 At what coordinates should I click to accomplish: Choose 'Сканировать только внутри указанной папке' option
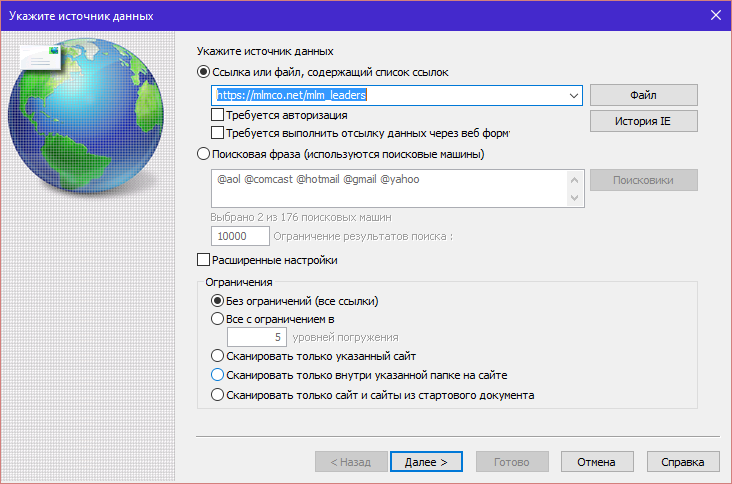pos(218,375)
